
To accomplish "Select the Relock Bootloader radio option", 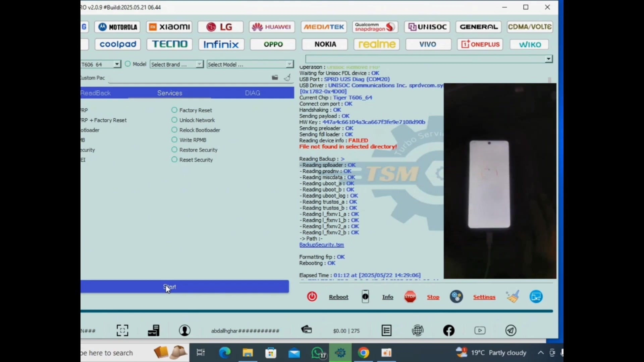I will [x=174, y=130].
